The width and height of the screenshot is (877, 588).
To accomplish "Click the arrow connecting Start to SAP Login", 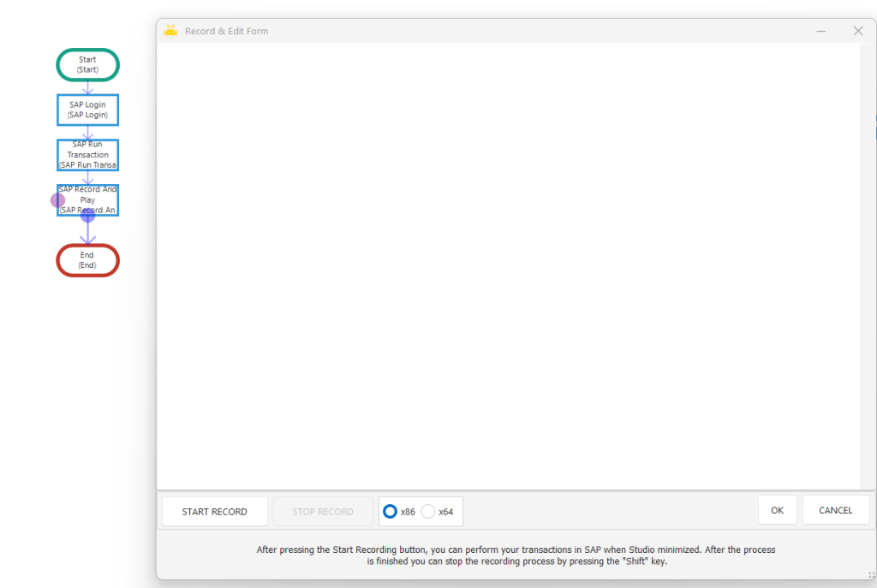I will pos(87,87).
